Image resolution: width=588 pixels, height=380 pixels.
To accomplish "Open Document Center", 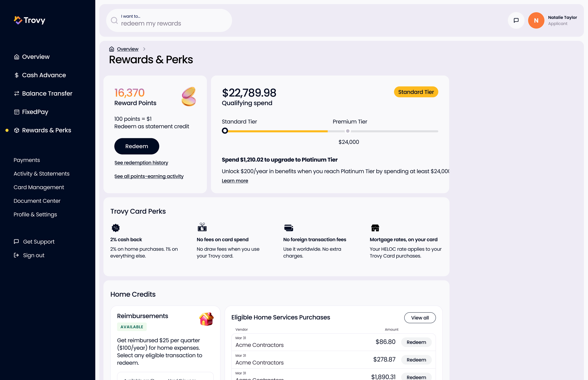I will pos(37,201).
